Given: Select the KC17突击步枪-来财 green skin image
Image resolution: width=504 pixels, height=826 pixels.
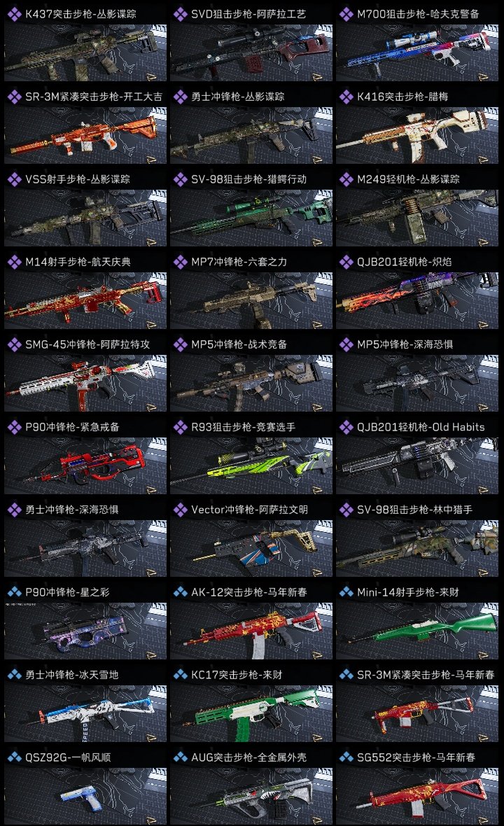Looking at the screenshot, I should (x=251, y=714).
